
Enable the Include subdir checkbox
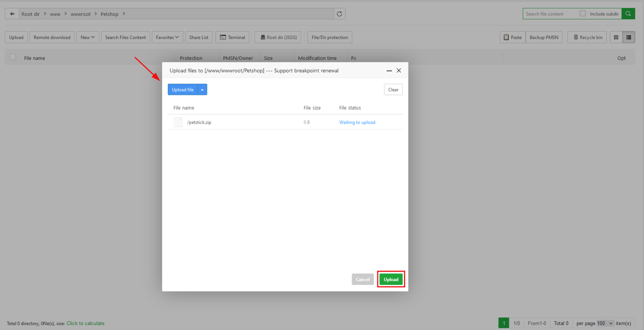pyautogui.click(x=583, y=14)
